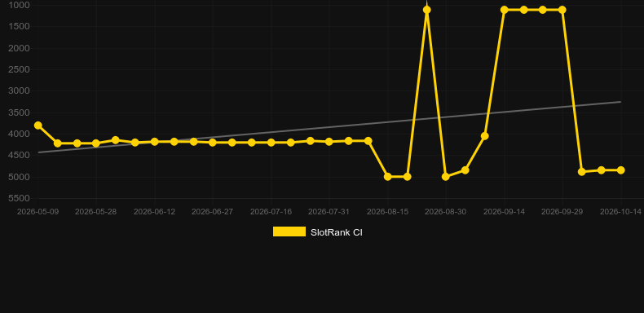Image resolution: width=644 pixels, height=313 pixels.
Task: Click the 2026-07-31 x-axis label
Action: click(329, 212)
